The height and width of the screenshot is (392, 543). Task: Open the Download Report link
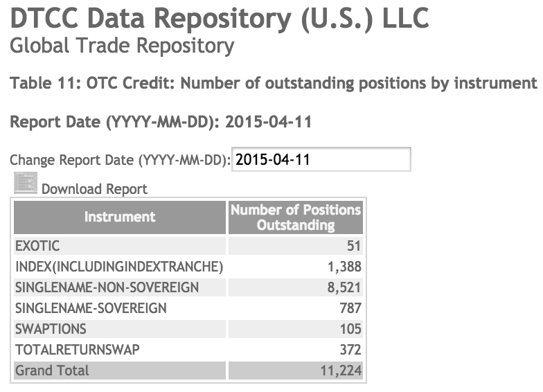[94, 189]
